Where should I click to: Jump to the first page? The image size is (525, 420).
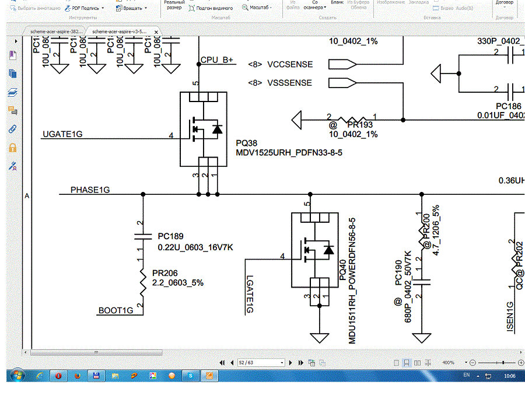[x=224, y=363]
